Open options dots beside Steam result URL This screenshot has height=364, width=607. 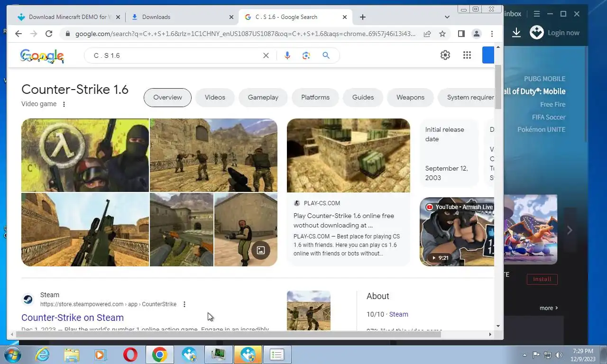[184, 304]
